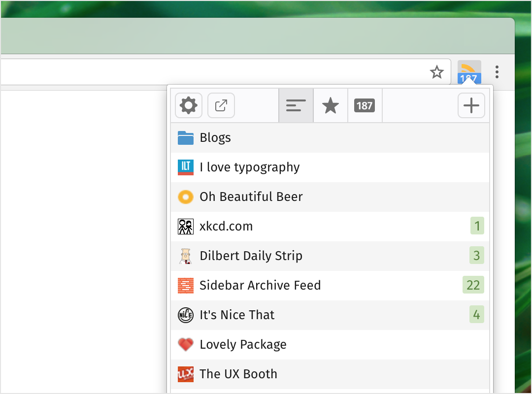Open The UX Booth feed
The image size is (532, 394).
(330, 374)
